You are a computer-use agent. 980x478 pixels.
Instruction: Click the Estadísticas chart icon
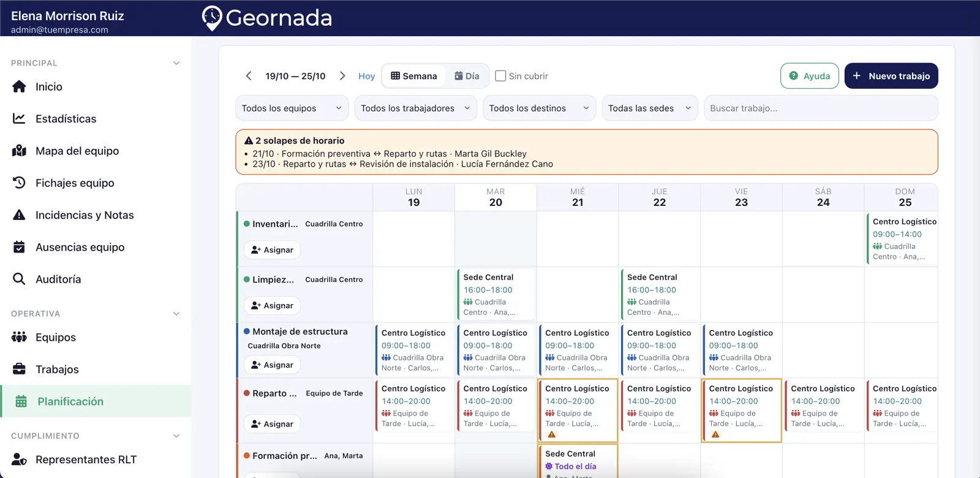click(20, 118)
